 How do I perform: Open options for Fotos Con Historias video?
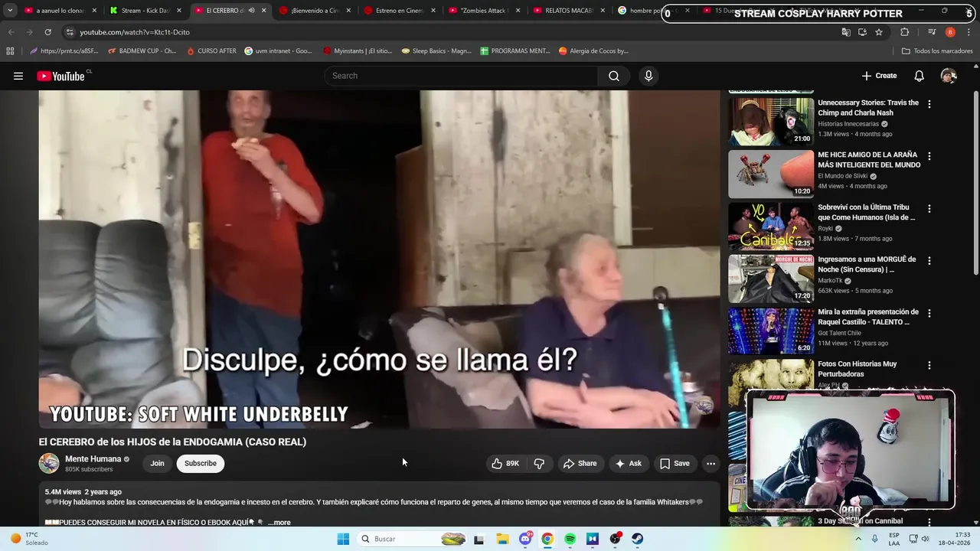(x=929, y=366)
